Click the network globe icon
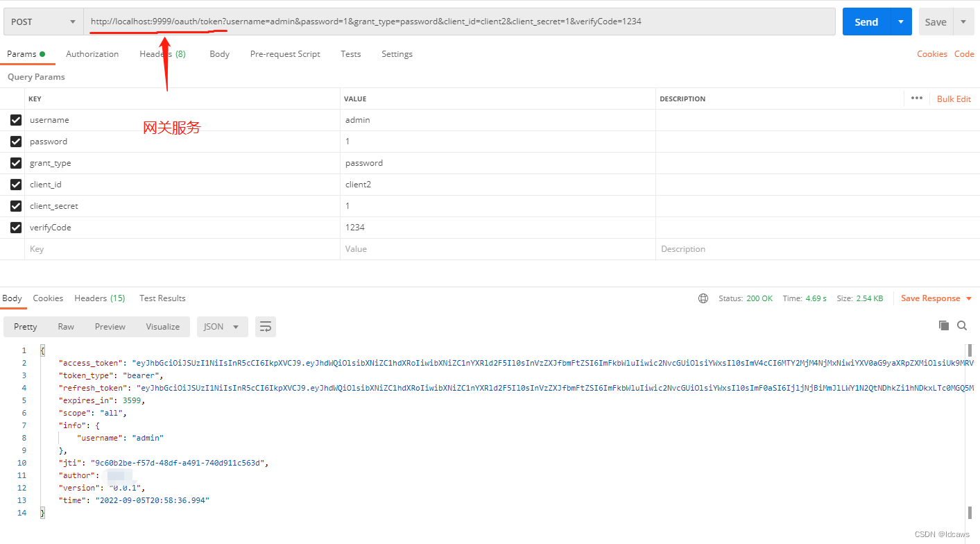This screenshot has width=980, height=544. 703,298
